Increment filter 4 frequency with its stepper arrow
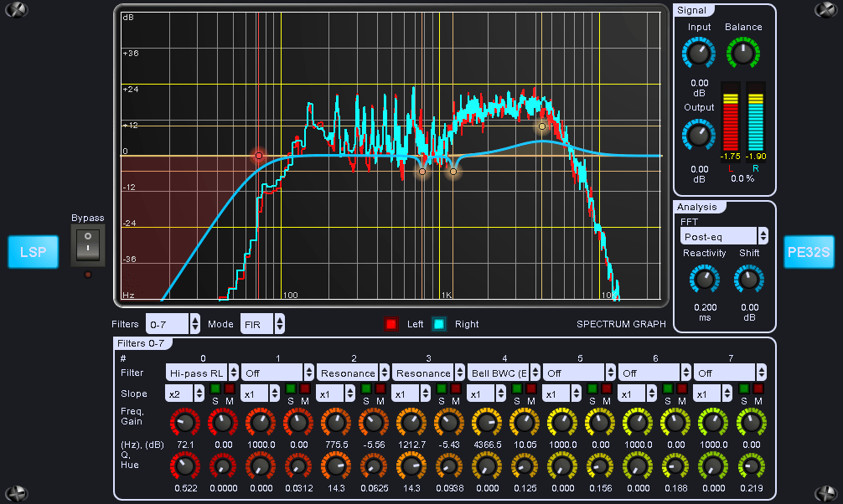Image resolution: width=843 pixels, height=504 pixels. [537, 368]
